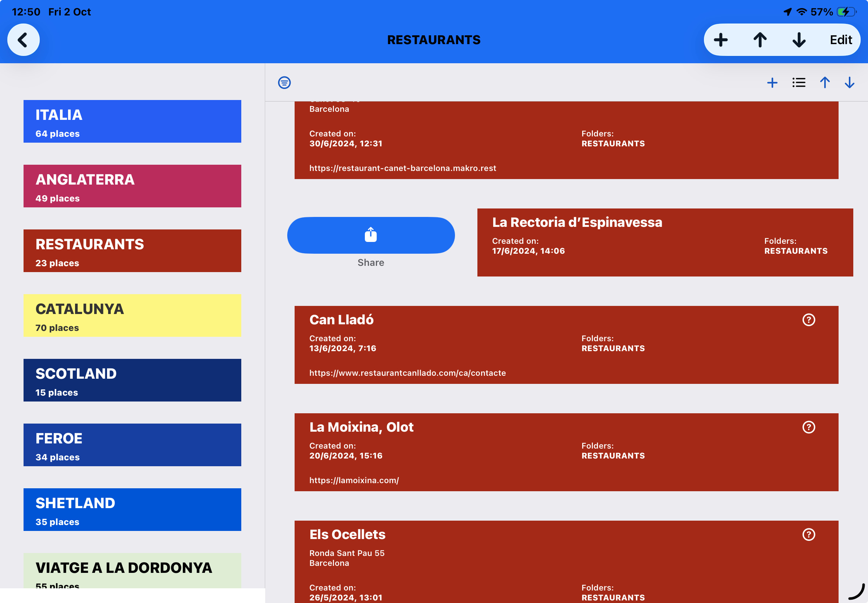Viewport: 868px width, 603px height.
Task: Add a folder with the header plus icon
Action: pos(720,40)
